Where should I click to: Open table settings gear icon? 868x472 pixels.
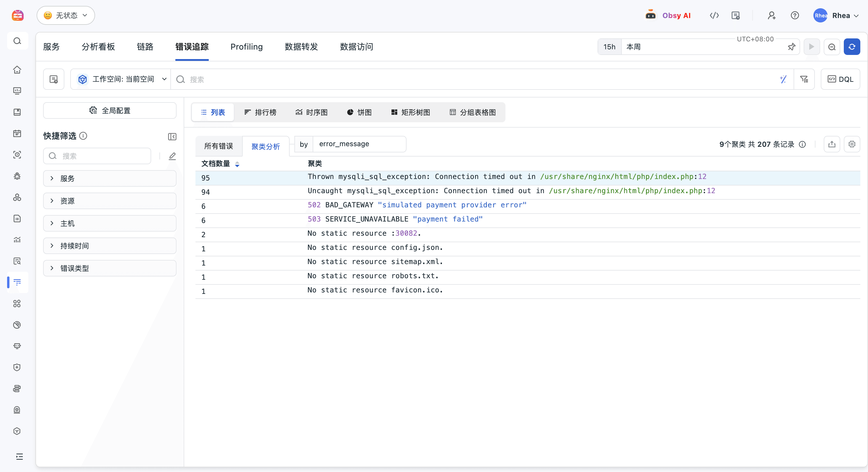tap(852, 144)
